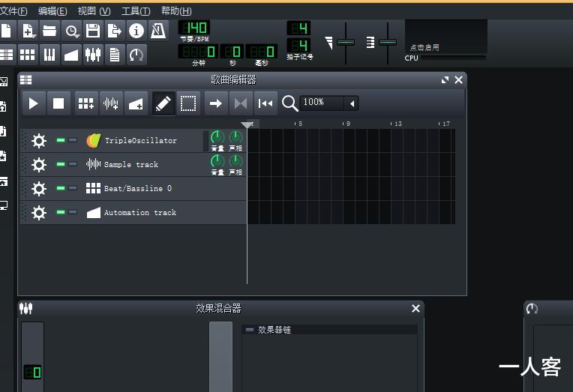Toggle loop points button
Screen dimensions: 573x392
tap(241, 103)
